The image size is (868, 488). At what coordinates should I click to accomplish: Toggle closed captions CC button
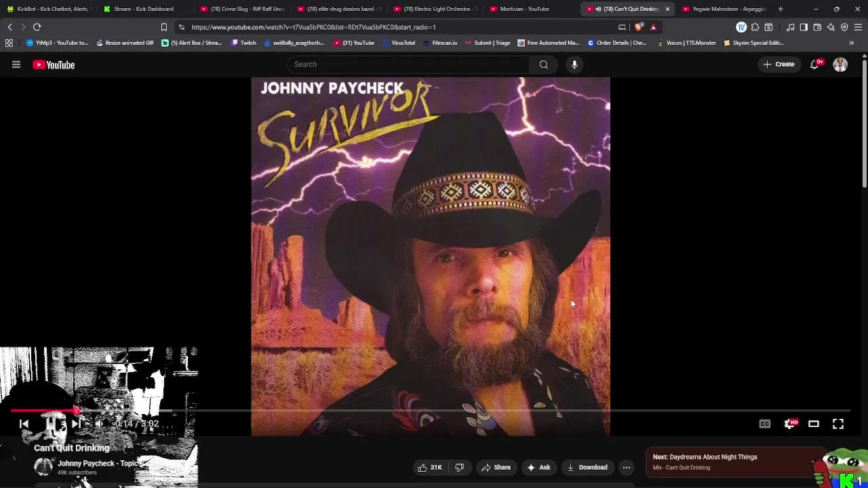[x=765, y=424]
